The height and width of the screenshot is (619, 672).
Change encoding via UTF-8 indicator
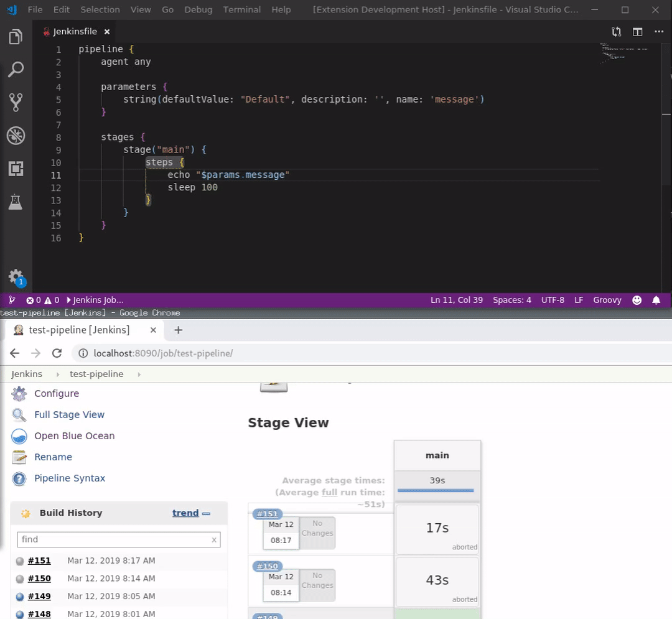[x=553, y=300]
